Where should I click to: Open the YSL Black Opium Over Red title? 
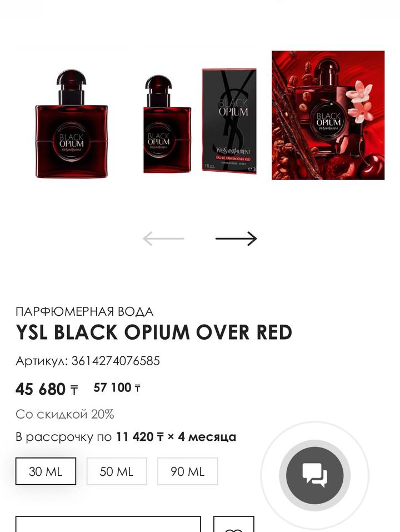click(x=154, y=332)
